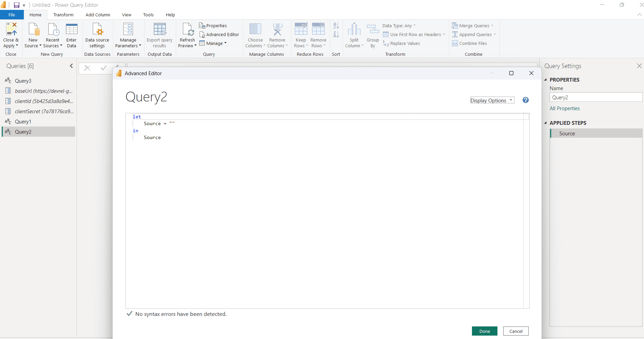Click the Enter Data table icon

(72, 29)
